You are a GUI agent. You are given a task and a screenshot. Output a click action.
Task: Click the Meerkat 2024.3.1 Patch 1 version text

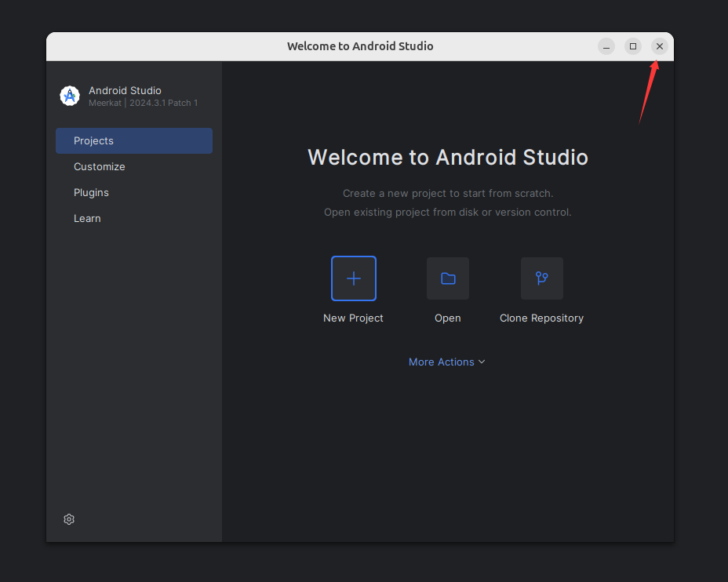click(143, 104)
